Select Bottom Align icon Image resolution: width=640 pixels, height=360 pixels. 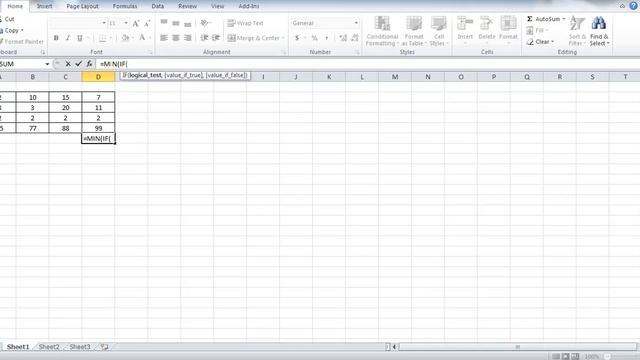click(x=187, y=23)
